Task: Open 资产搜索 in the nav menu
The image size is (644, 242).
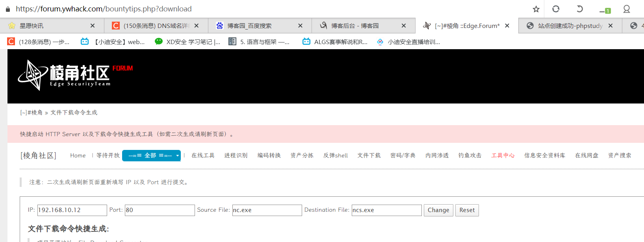Action: tap(620, 155)
